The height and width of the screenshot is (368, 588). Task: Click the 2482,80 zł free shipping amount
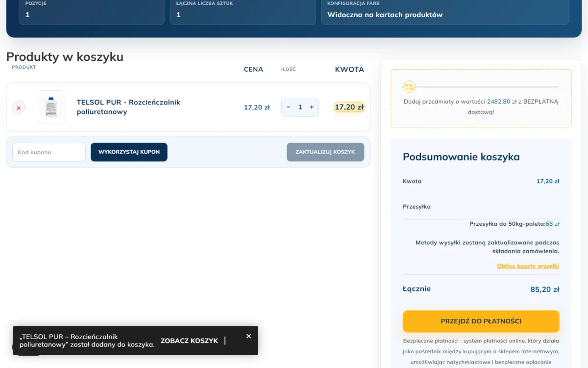[502, 102]
